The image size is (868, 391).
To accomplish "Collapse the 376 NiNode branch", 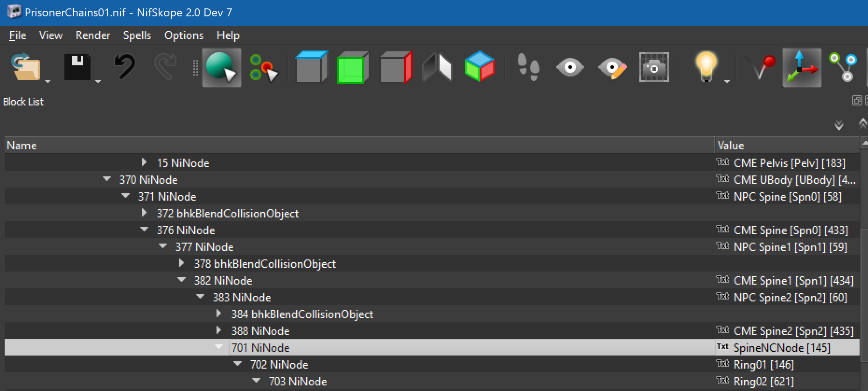I will [x=144, y=229].
